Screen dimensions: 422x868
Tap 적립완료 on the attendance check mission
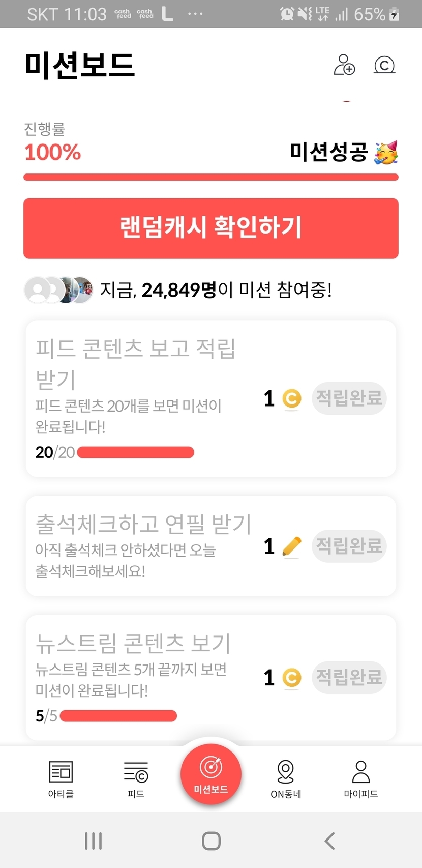[349, 546]
